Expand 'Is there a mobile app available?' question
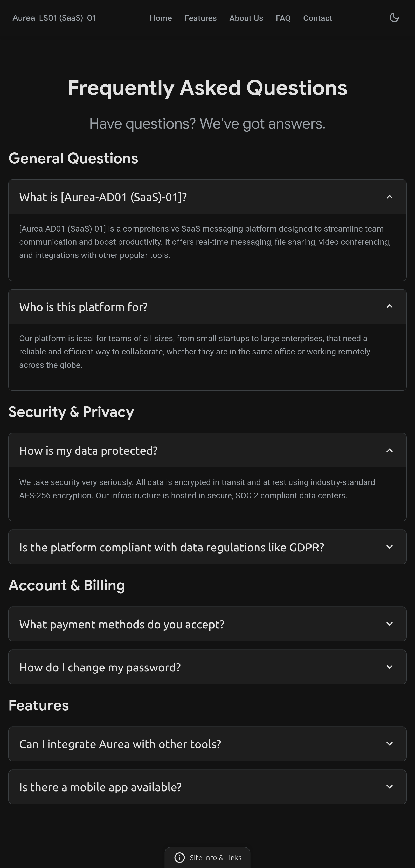Screen dimensions: 415x868 (x=100, y=787)
